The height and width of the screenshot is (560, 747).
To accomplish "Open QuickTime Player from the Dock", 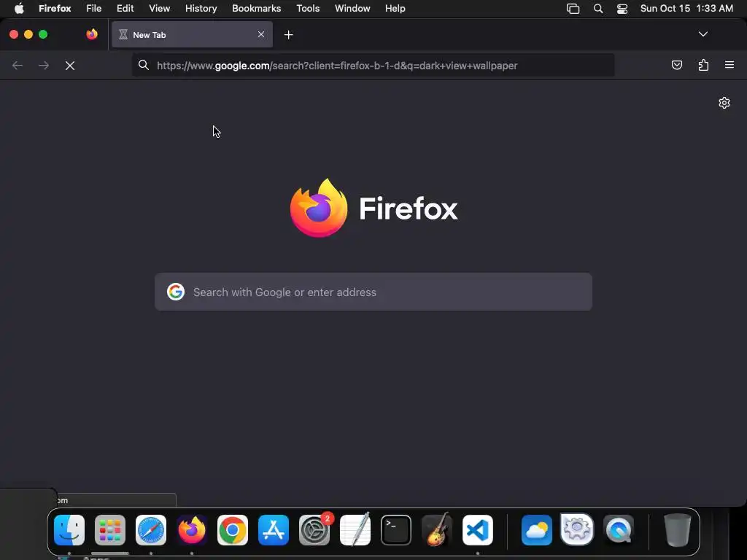I will click(619, 529).
